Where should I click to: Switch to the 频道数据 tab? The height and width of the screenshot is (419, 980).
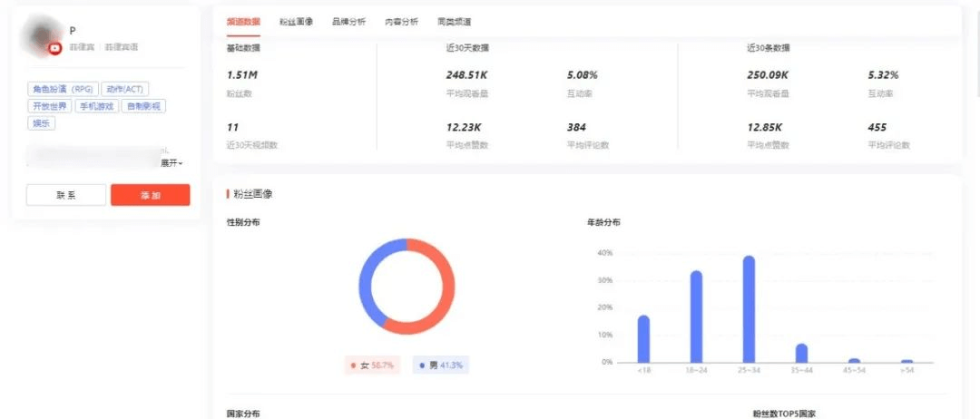point(244,21)
